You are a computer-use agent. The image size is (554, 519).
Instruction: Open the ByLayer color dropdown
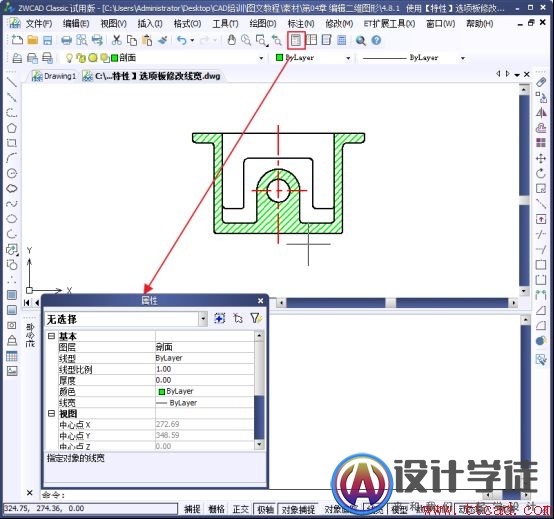(348, 58)
